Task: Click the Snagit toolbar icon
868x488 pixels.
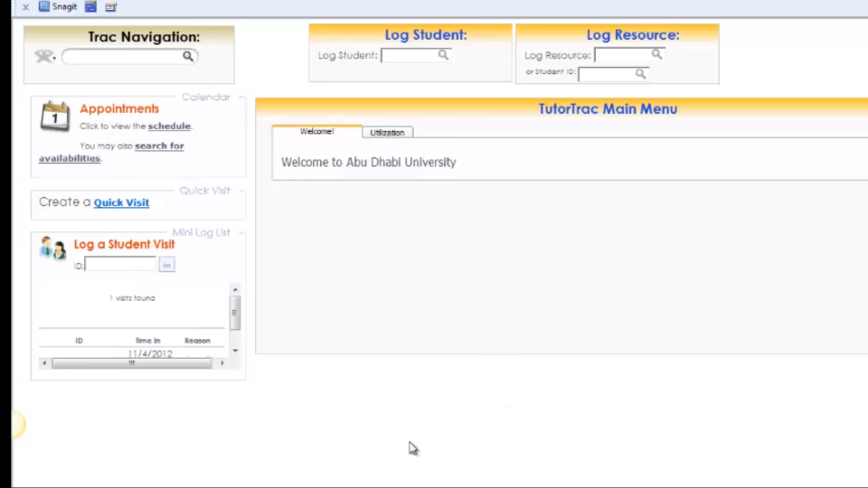Action: pos(58,6)
